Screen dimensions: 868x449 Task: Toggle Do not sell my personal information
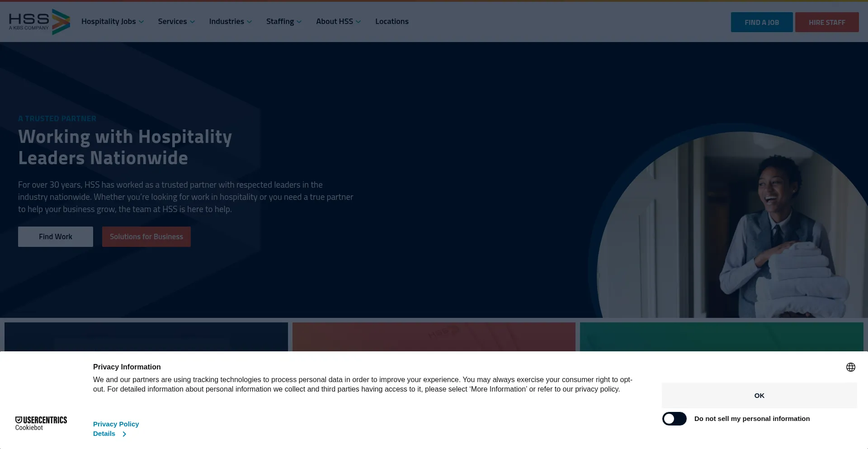click(674, 419)
